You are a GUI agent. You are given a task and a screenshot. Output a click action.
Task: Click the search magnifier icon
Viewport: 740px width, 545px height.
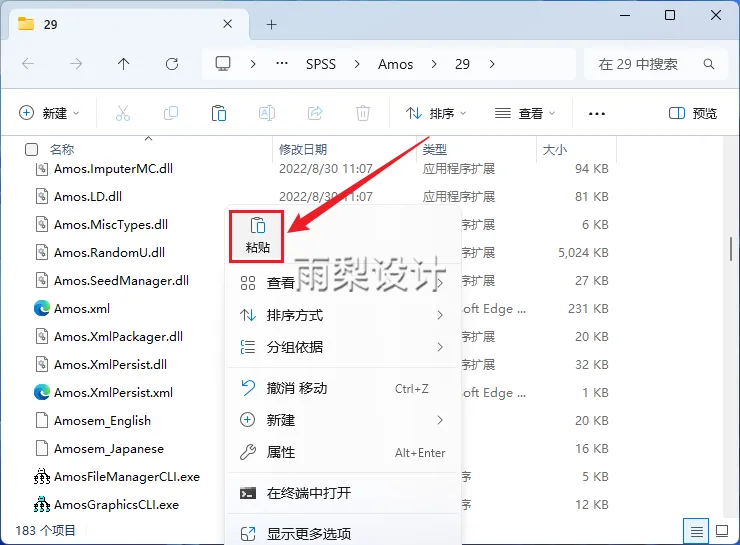click(x=708, y=64)
